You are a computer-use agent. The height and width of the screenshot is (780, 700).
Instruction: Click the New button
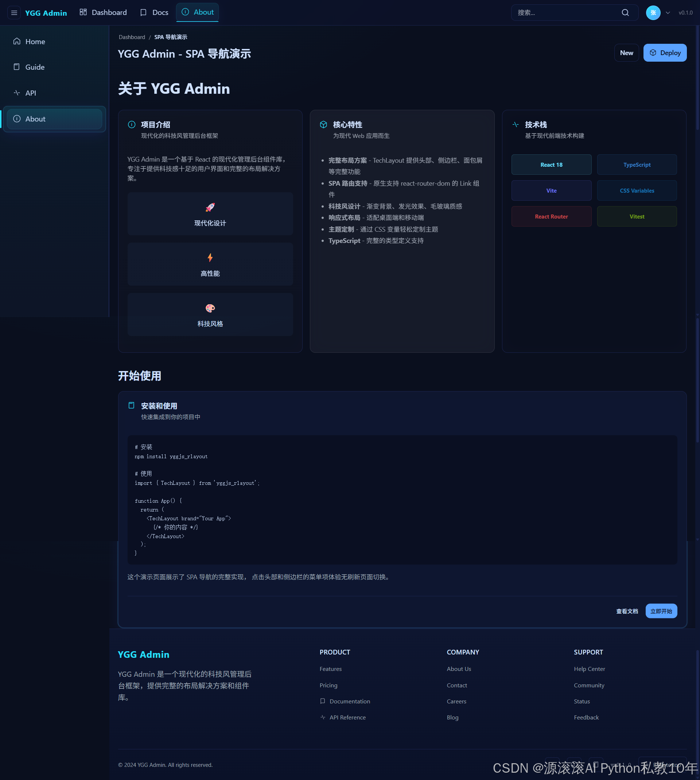(x=626, y=53)
